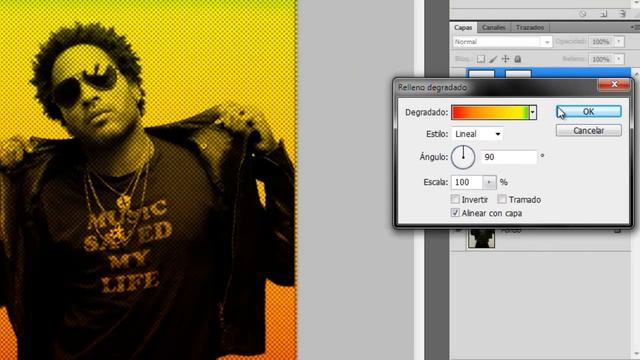Screen dimensions: 640x360
Task: Click the Ángulo field showing 90
Action: coord(509,157)
